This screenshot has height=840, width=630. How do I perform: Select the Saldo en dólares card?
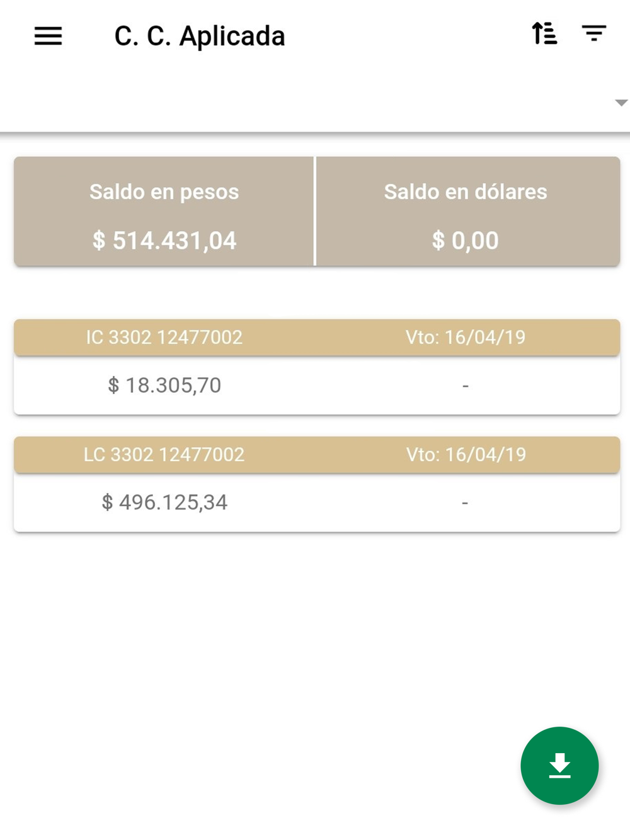467,211
